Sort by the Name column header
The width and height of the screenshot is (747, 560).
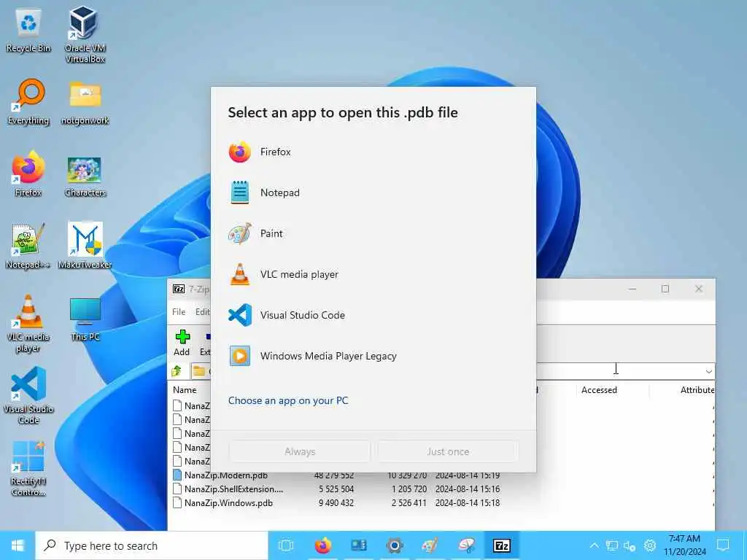pos(185,390)
